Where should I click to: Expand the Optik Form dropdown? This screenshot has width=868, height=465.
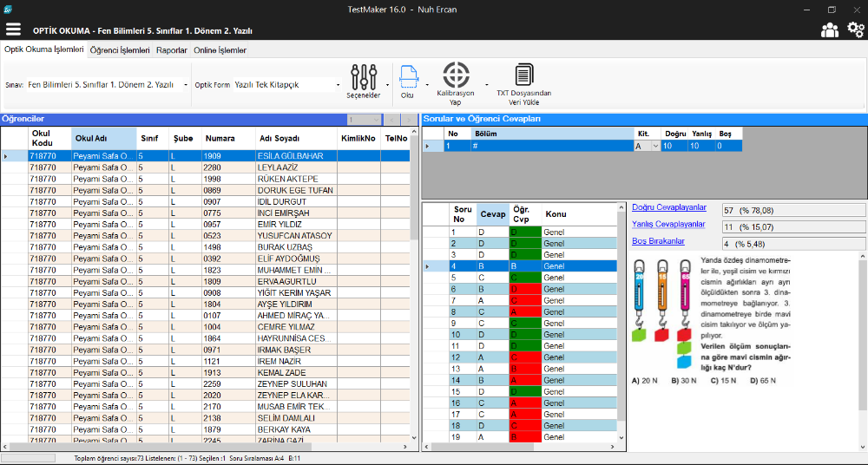coord(338,85)
